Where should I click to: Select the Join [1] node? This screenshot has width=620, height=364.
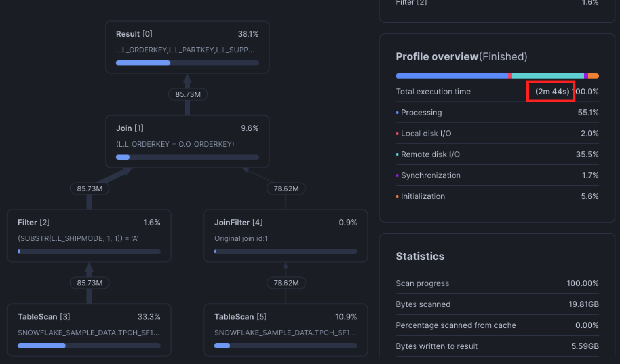tap(187, 141)
